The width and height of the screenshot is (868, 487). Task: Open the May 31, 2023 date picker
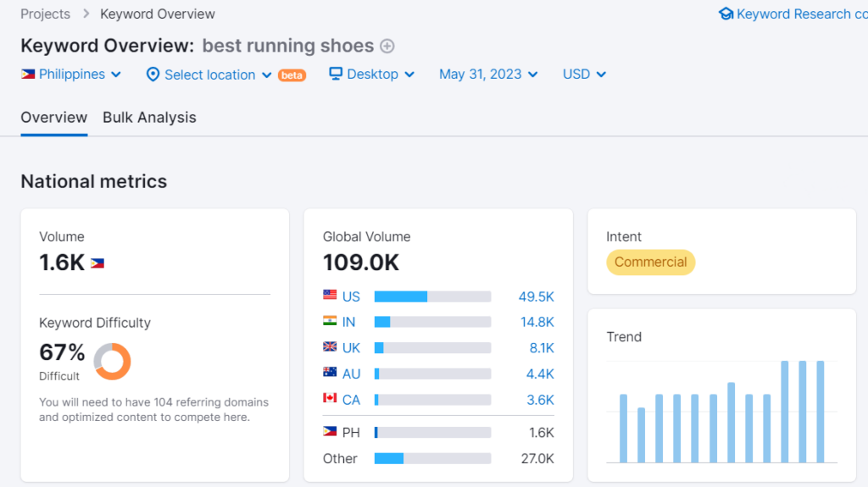pyautogui.click(x=488, y=75)
